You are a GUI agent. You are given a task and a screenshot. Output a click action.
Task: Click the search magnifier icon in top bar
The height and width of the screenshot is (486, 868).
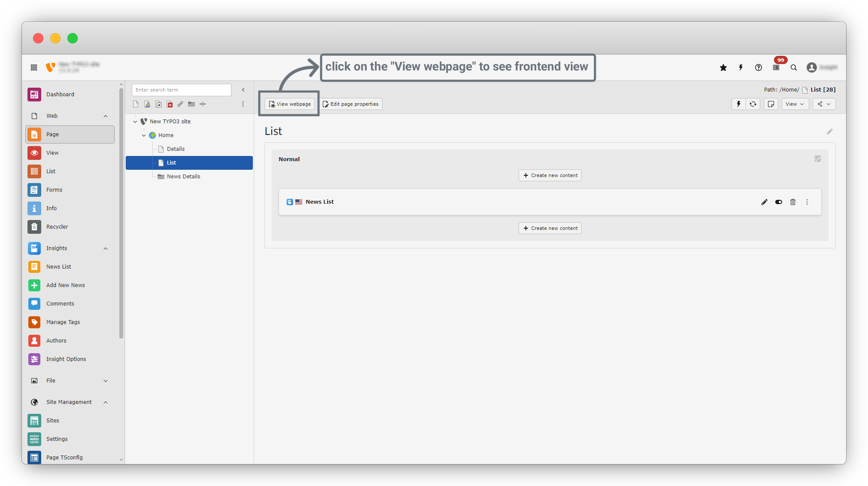pyautogui.click(x=794, y=67)
